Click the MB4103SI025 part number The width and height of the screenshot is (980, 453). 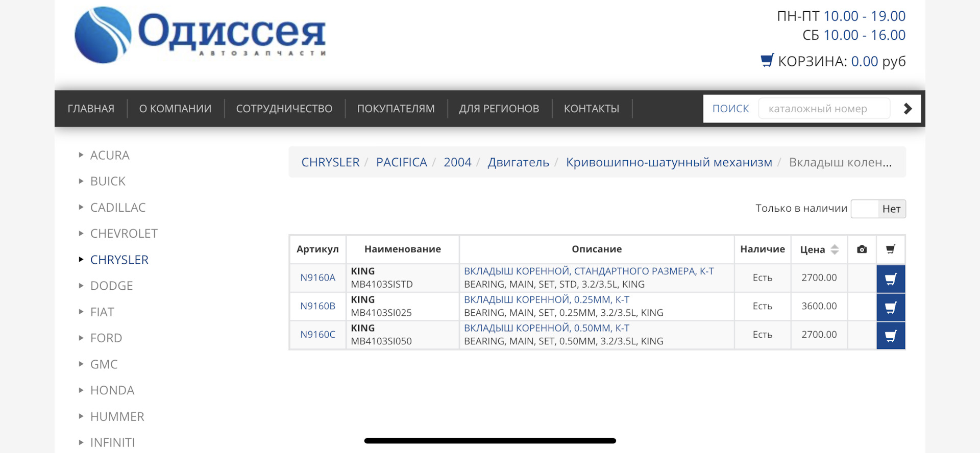(x=381, y=313)
